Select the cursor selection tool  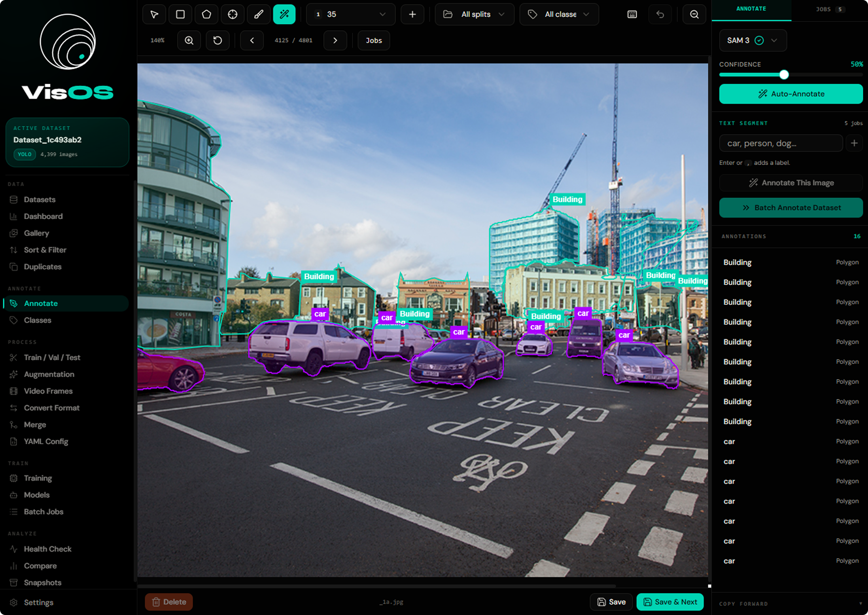click(x=154, y=14)
